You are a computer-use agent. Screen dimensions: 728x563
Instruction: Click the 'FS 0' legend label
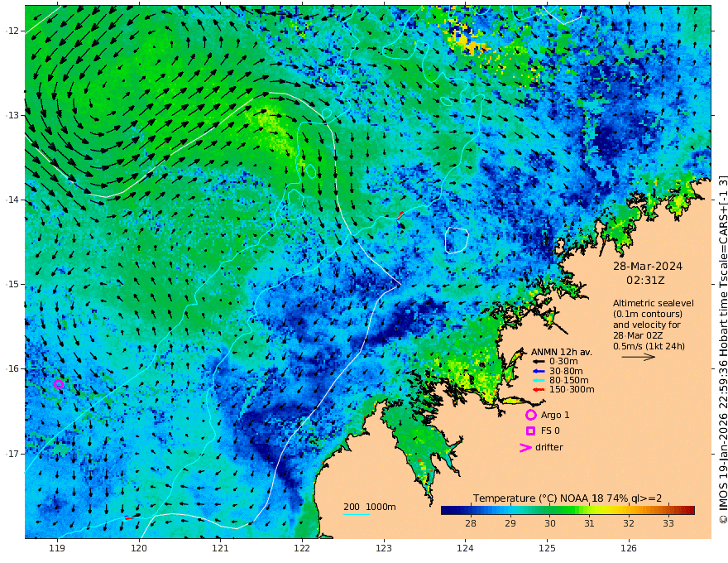(550, 431)
